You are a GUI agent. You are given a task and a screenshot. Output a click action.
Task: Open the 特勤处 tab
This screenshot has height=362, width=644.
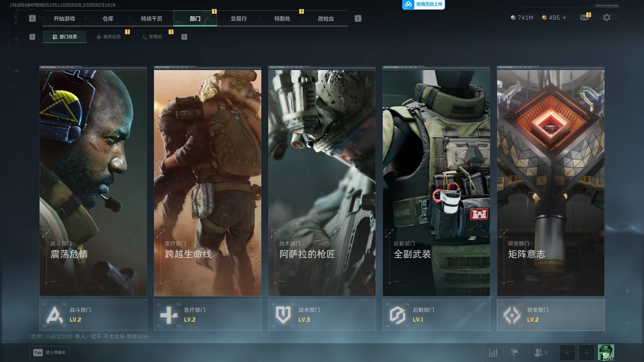click(282, 18)
